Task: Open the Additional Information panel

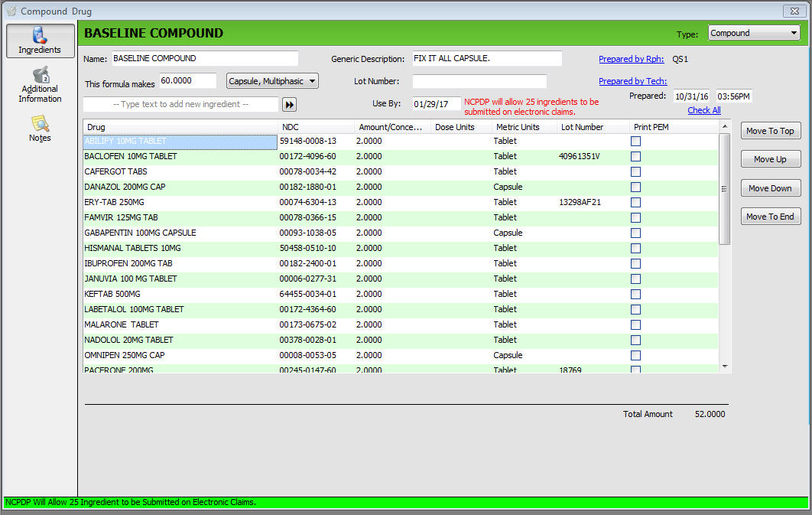Action: (x=40, y=85)
